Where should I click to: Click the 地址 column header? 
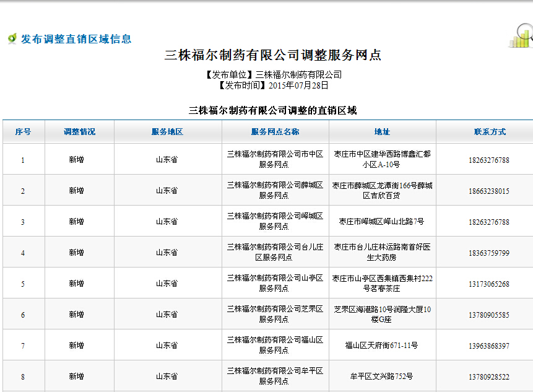pyautogui.click(x=382, y=131)
